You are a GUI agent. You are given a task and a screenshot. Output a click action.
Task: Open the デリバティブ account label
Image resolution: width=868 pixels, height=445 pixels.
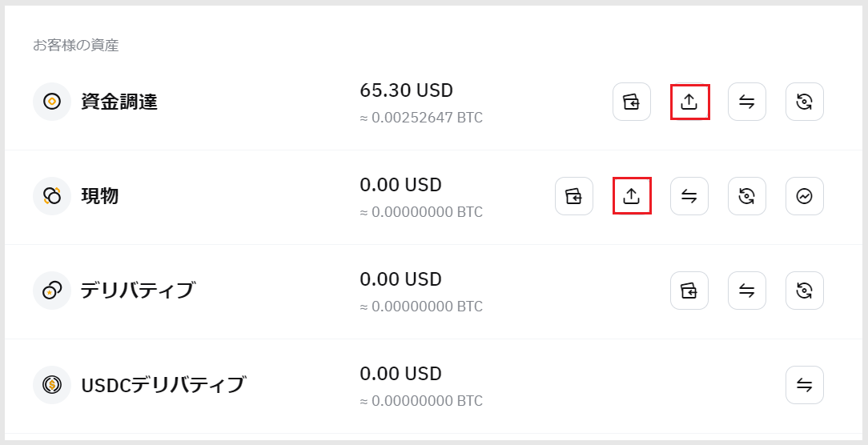click(x=138, y=291)
